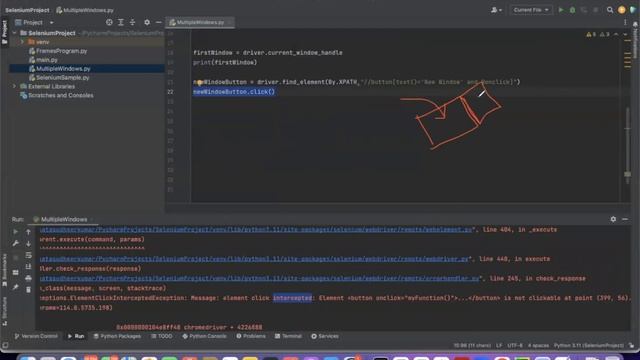Open the Run tool window tab
Screen dimensions: 640x360
click(76, 336)
